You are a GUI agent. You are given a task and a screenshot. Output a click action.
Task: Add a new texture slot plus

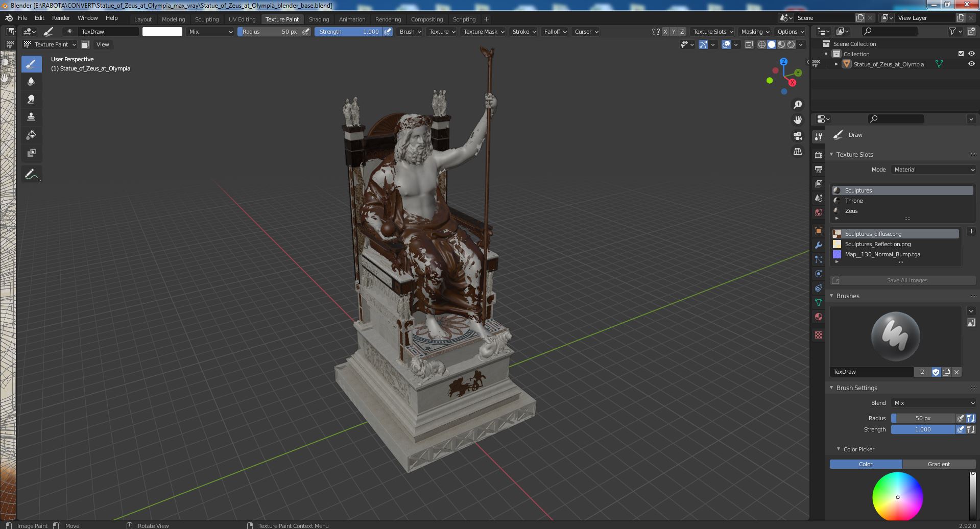tap(971, 231)
